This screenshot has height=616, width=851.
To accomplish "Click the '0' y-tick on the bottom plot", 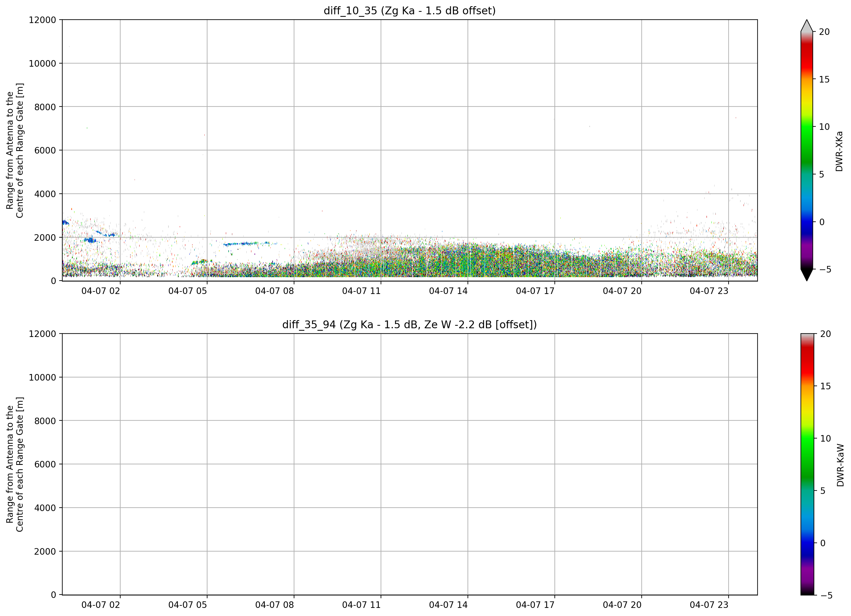I will pos(54,595).
